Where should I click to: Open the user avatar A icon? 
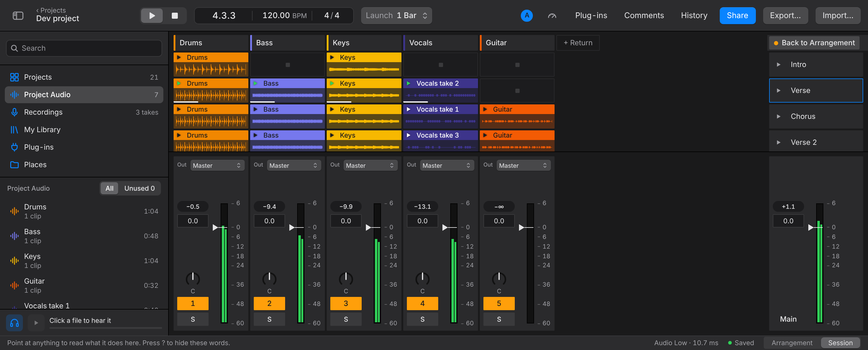527,15
